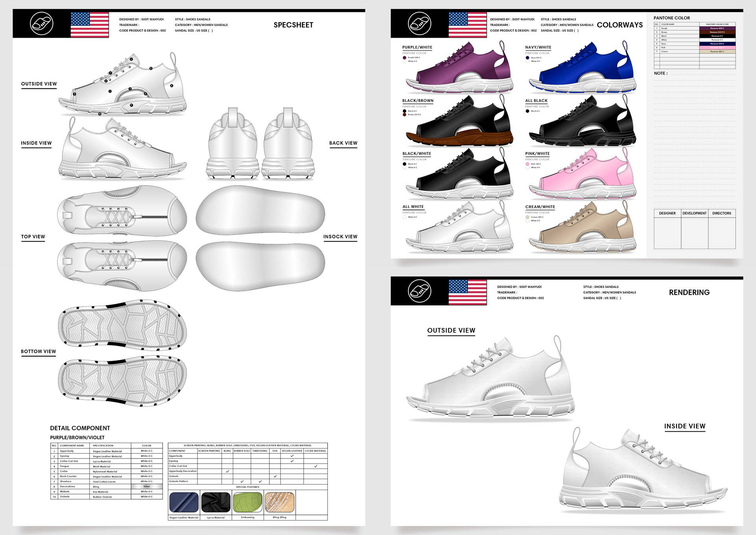Image resolution: width=756 pixels, height=535 pixels.
Task: Select the Navy/White colorway shoe
Action: click(x=582, y=67)
